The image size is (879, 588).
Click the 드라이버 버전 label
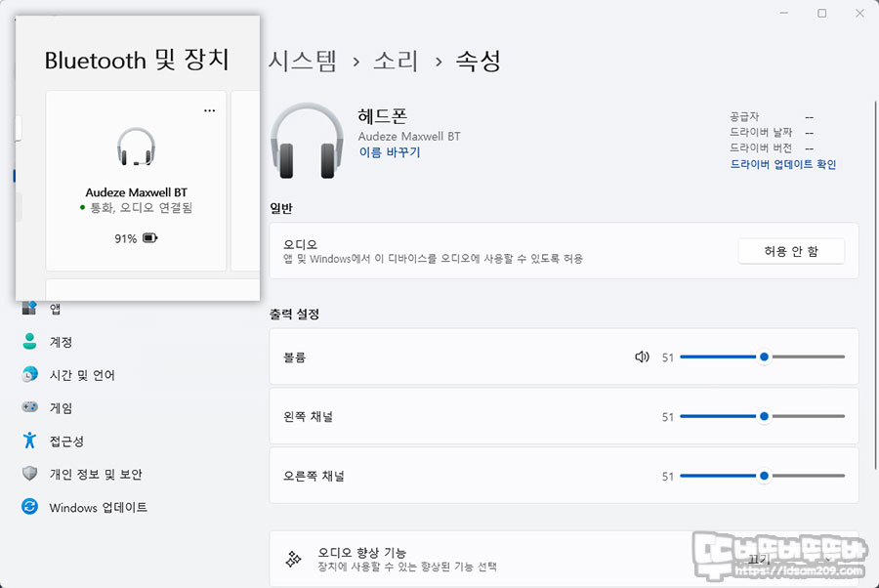(x=761, y=148)
